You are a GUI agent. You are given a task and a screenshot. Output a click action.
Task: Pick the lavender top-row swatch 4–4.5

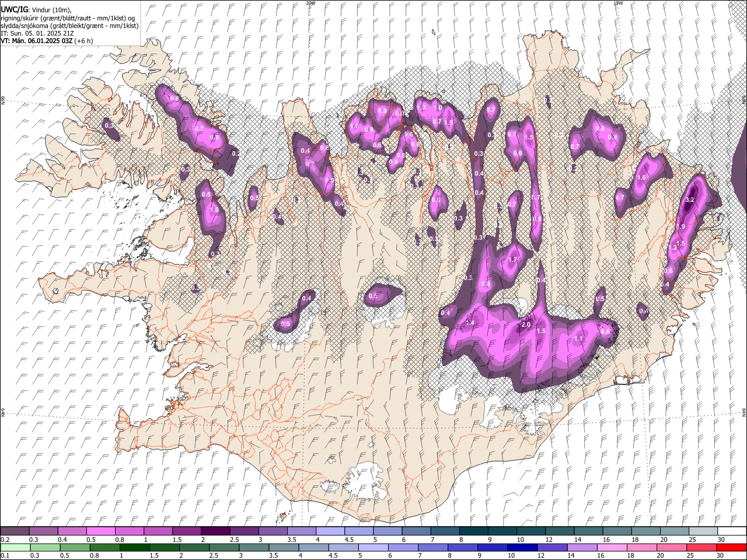point(330,531)
